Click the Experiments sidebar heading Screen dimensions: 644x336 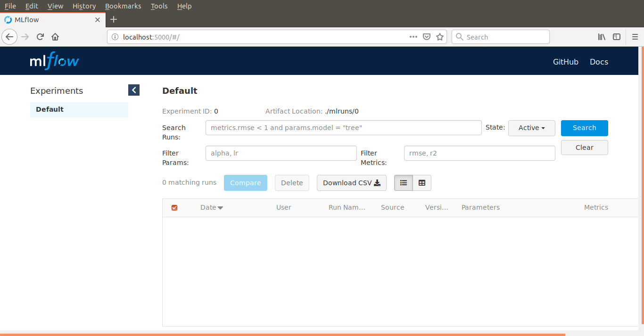pyautogui.click(x=57, y=91)
